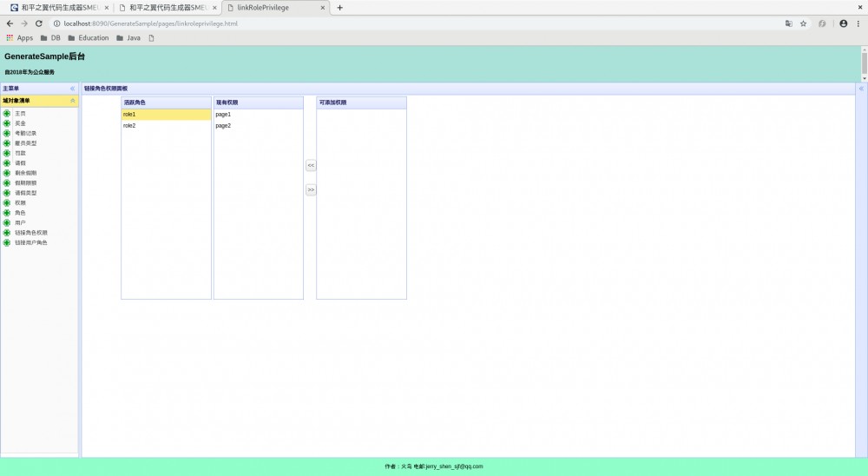Click the green icon beside 雇员类型

pos(7,143)
